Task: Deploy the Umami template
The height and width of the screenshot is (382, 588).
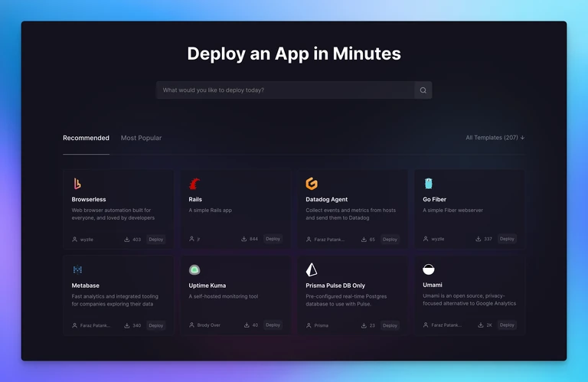Action: point(507,325)
